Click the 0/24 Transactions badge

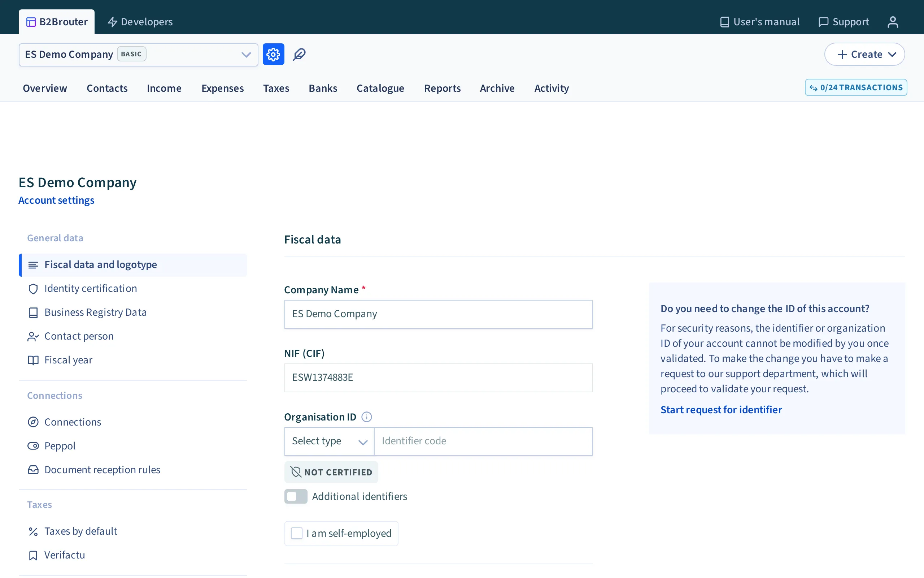856,87
